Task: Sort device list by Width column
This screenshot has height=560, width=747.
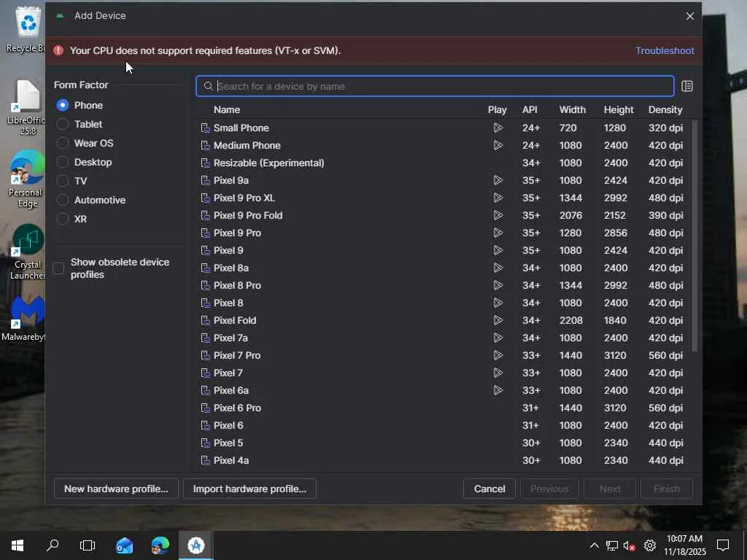Action: 572,109
